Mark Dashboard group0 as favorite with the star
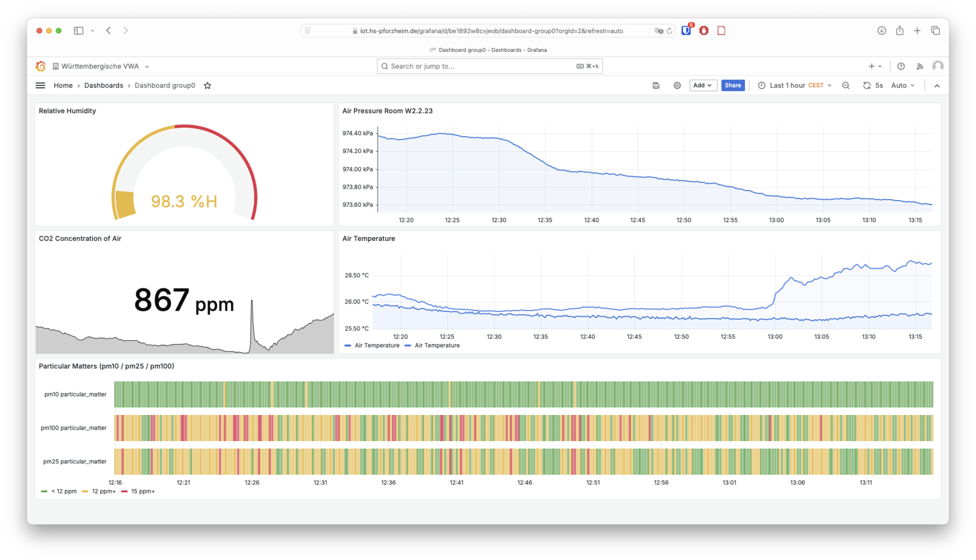This screenshot has width=976, height=560. click(207, 85)
